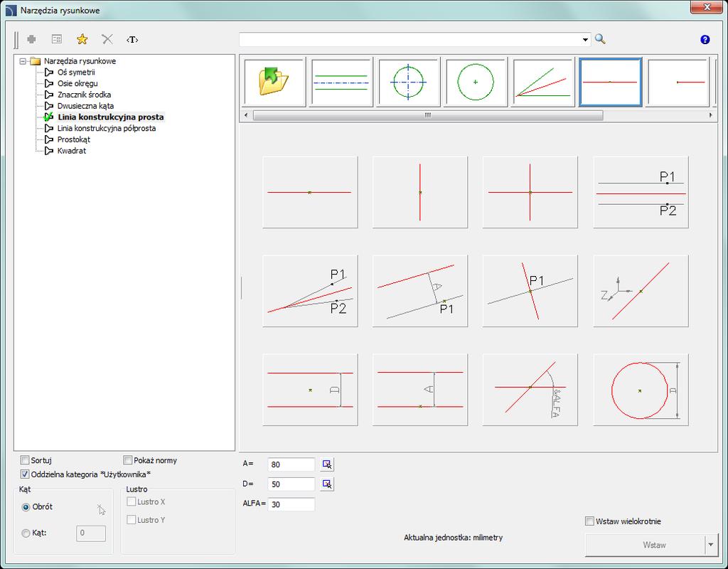The image size is (728, 569).
Task: Choose two parallel lines distance D tile
Action: coord(310,390)
